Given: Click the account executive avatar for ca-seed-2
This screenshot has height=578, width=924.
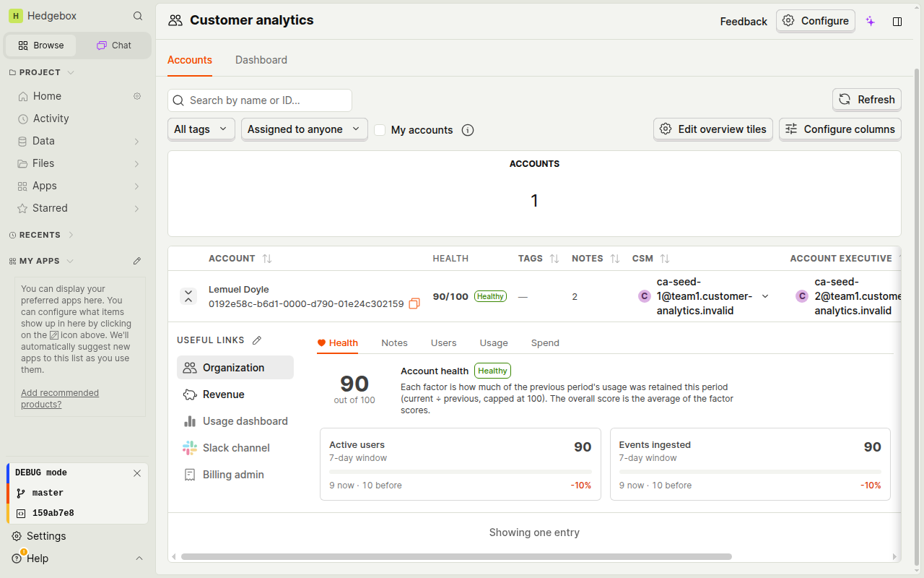Looking at the screenshot, I should coord(802,296).
